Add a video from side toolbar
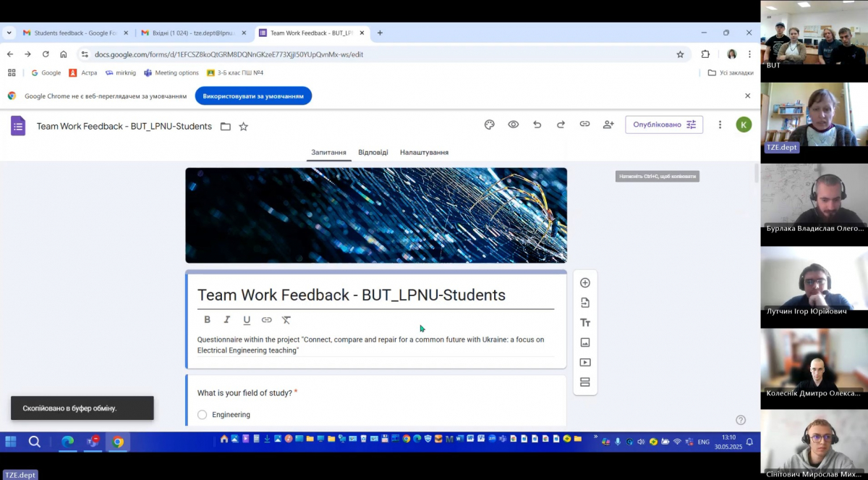This screenshot has height=480, width=868. point(585,363)
